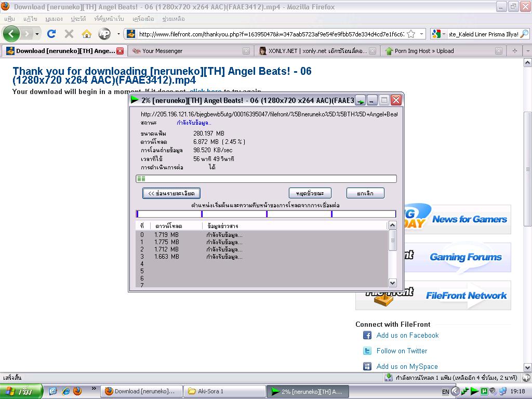This screenshot has height=399, width=532.
Task: Select connection row 0 with 1.719 MB
Action: [261, 234]
